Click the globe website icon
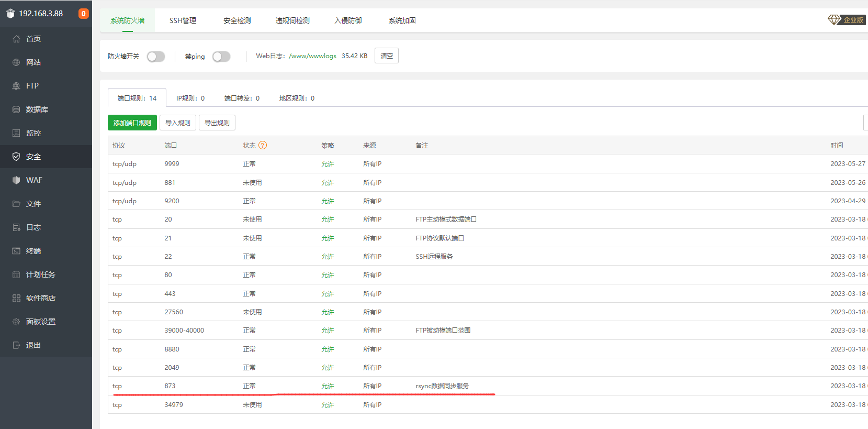This screenshot has height=429, width=868. click(16, 62)
